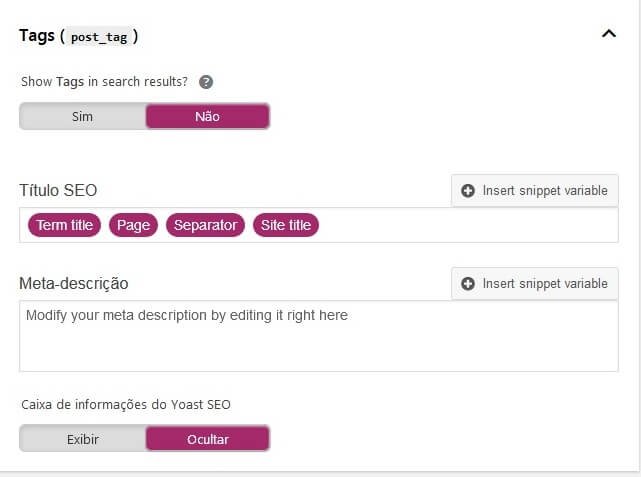This screenshot has width=641, height=477.
Task: Insert snippet variable for Meta-descrição
Action: 535,284
